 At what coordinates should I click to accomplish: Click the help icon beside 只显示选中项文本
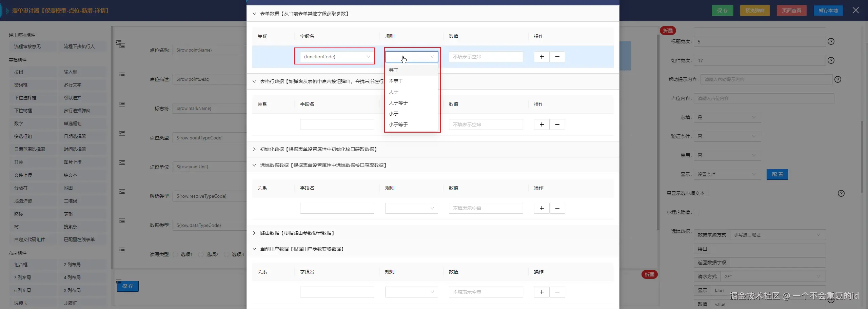(x=841, y=193)
